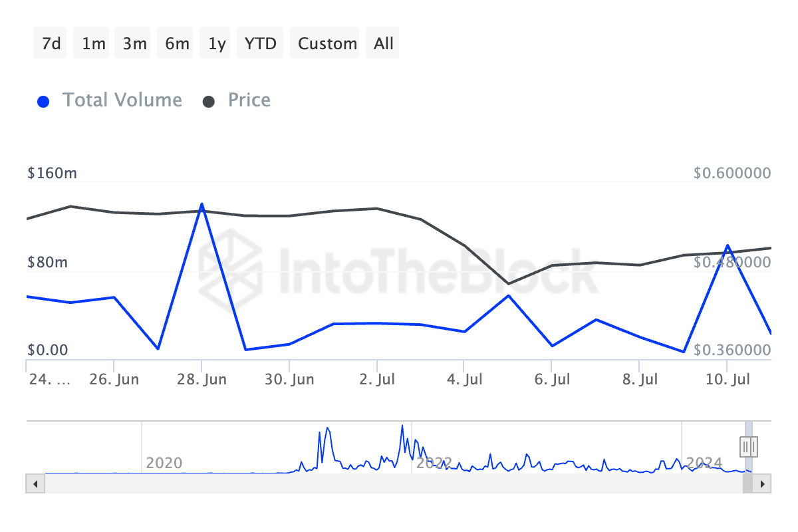The width and height of the screenshot is (798, 532).
Task: Click the horizontal scrollbar track
Action: coord(392,483)
